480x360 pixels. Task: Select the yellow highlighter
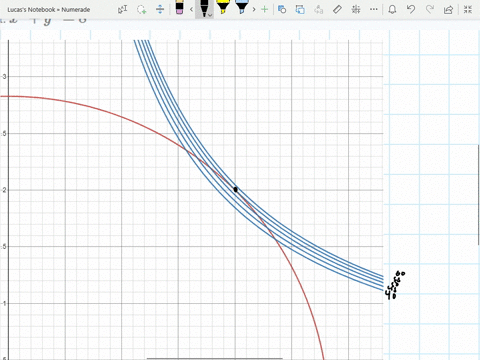click(223, 7)
